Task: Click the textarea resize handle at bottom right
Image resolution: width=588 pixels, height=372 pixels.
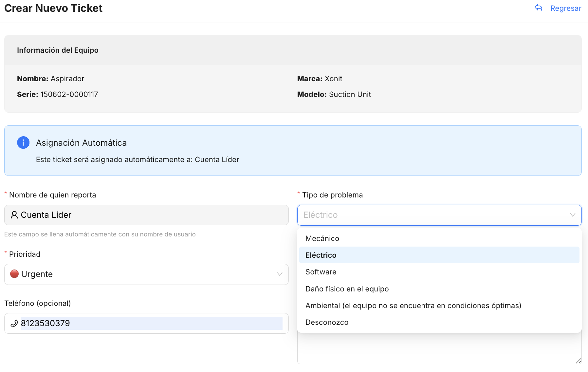Action: tap(578, 361)
